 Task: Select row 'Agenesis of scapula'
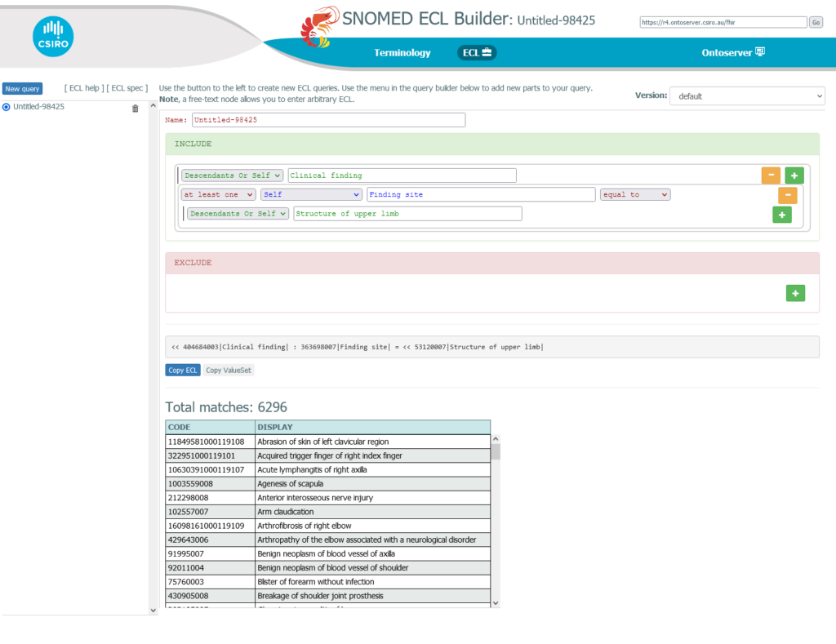pos(328,483)
